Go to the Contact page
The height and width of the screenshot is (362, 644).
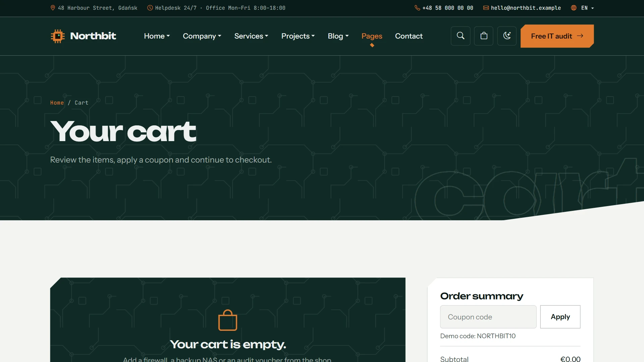coord(409,36)
